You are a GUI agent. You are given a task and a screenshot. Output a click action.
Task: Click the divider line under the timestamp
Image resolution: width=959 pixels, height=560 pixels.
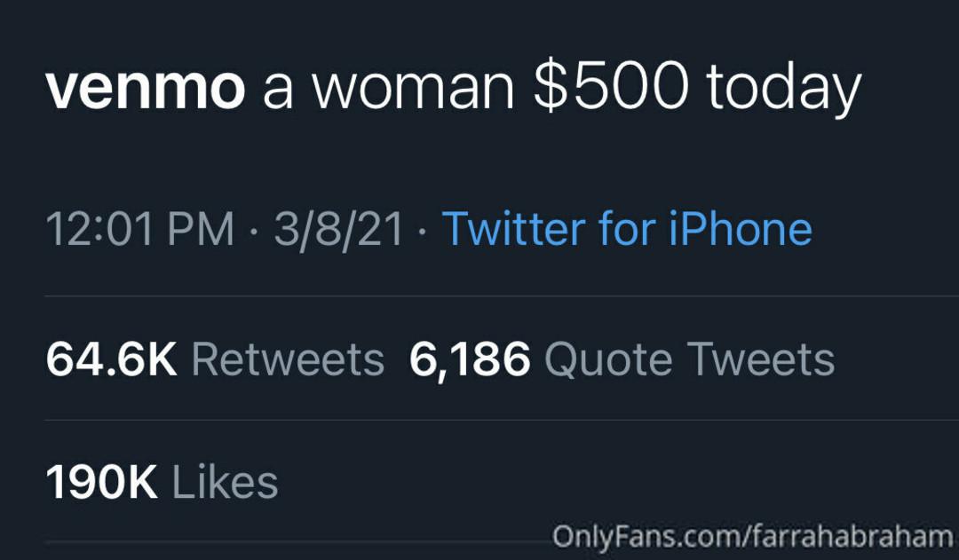click(502, 296)
